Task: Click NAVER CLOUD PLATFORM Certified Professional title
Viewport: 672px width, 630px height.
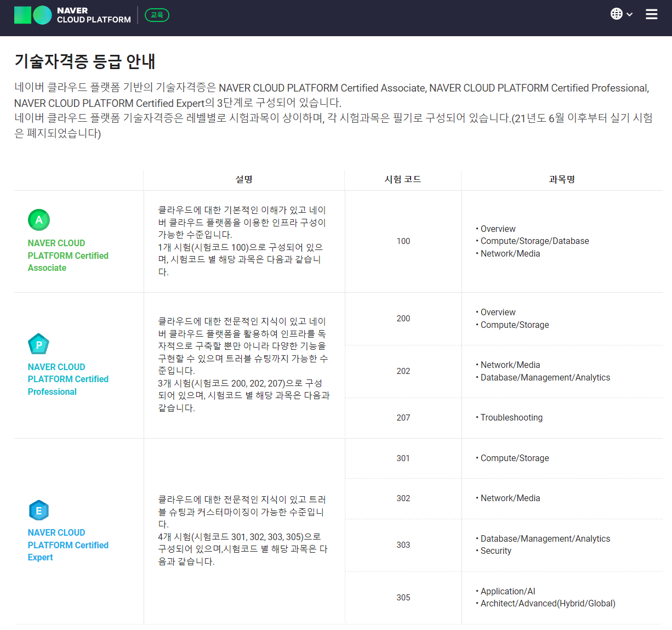Action: (68, 379)
